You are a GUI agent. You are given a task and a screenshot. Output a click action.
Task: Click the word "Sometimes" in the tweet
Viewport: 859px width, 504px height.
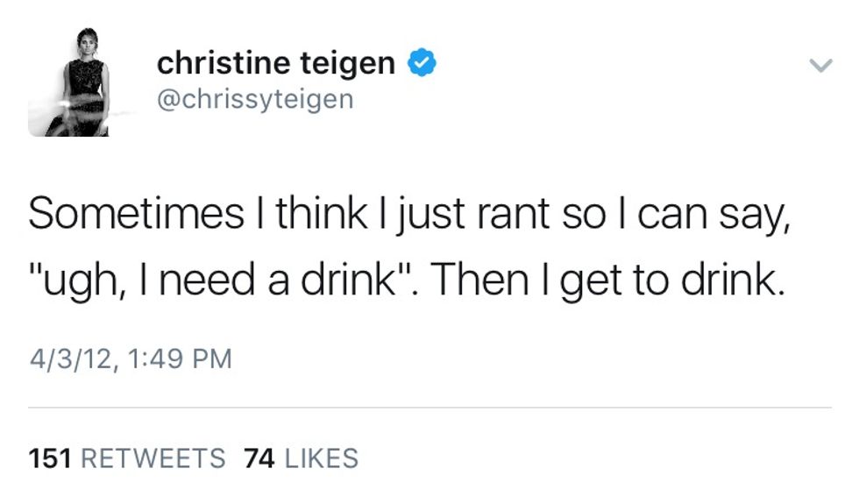pyautogui.click(x=136, y=214)
